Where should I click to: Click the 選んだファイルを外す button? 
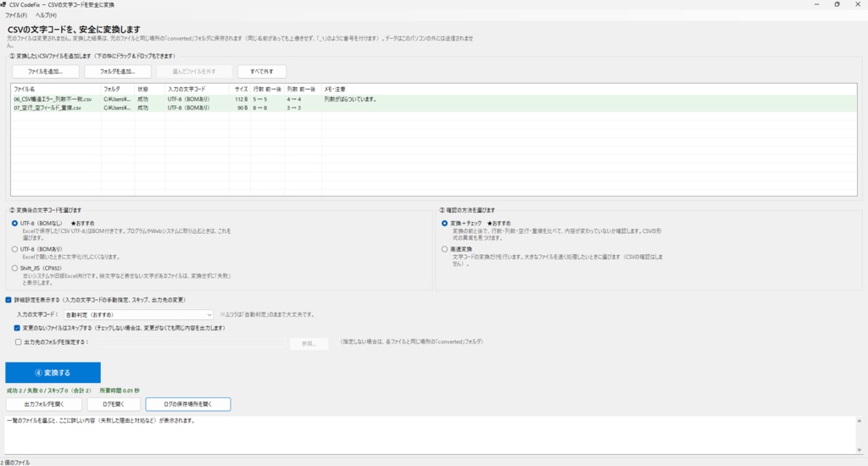194,71
